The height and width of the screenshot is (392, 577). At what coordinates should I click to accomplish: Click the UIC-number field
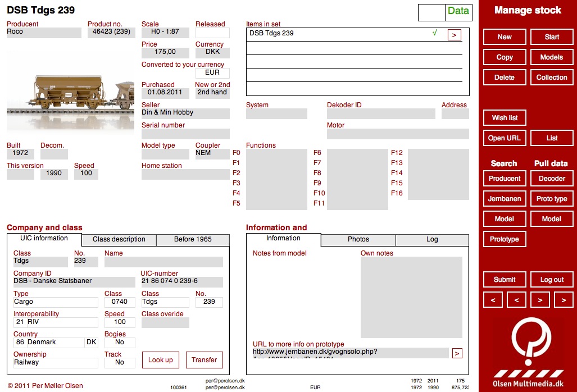click(x=182, y=282)
